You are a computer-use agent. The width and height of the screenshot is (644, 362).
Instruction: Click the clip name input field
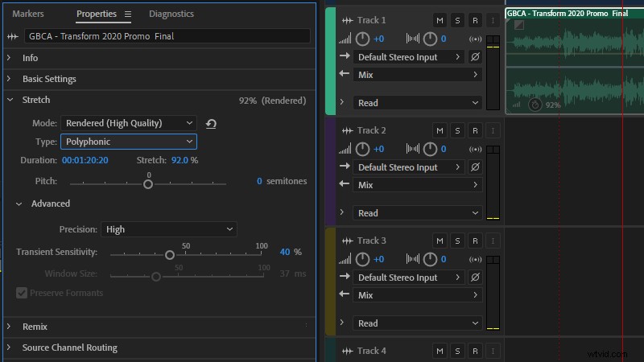[x=167, y=36]
